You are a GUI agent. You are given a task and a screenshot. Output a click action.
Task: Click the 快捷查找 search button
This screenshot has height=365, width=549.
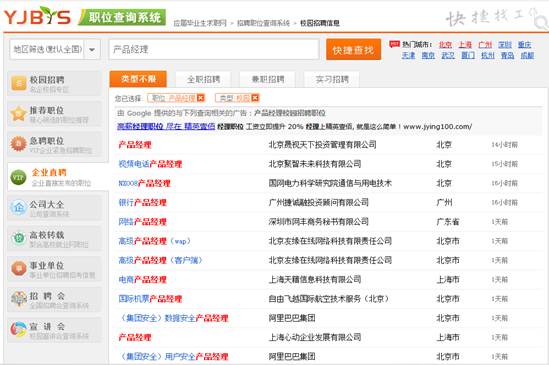click(x=353, y=50)
